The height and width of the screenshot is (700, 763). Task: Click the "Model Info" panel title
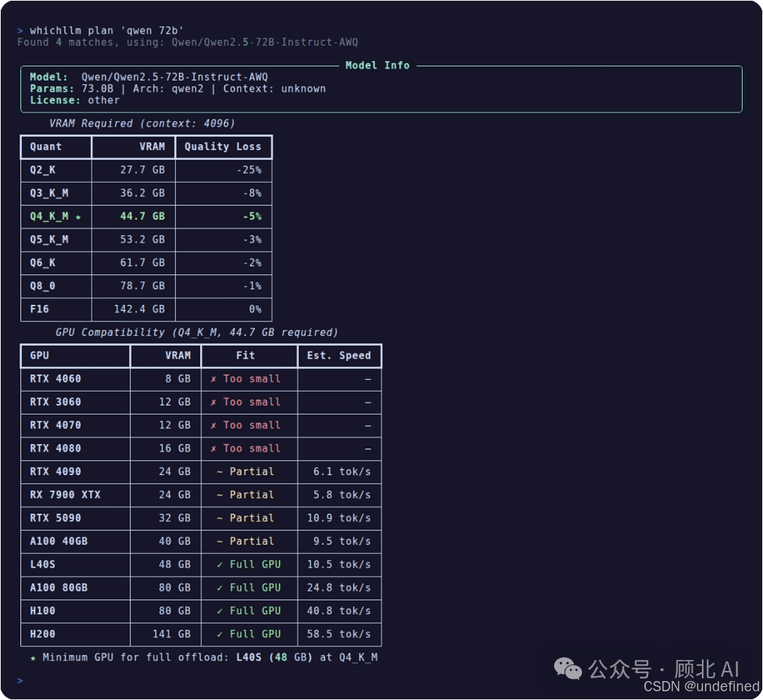[377, 65]
